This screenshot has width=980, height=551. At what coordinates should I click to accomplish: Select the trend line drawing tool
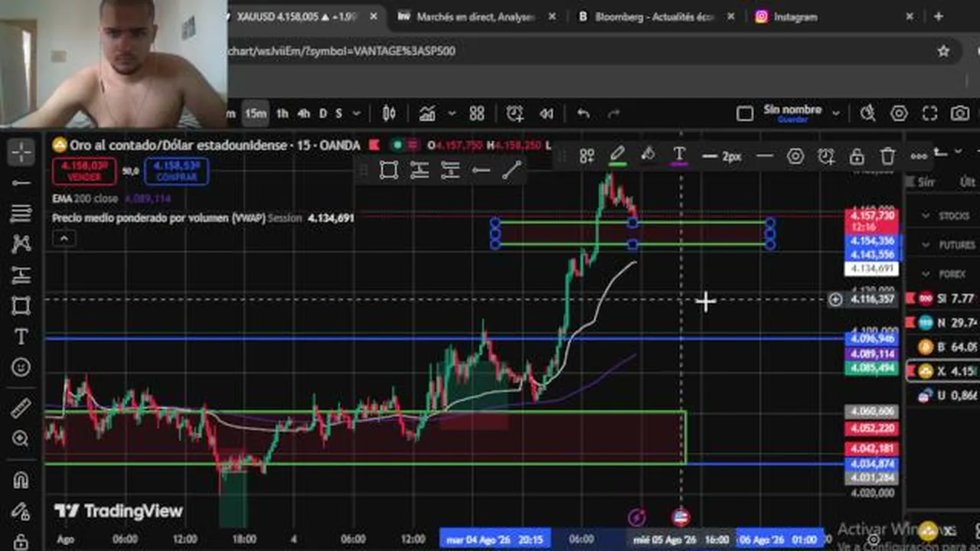pos(21,183)
